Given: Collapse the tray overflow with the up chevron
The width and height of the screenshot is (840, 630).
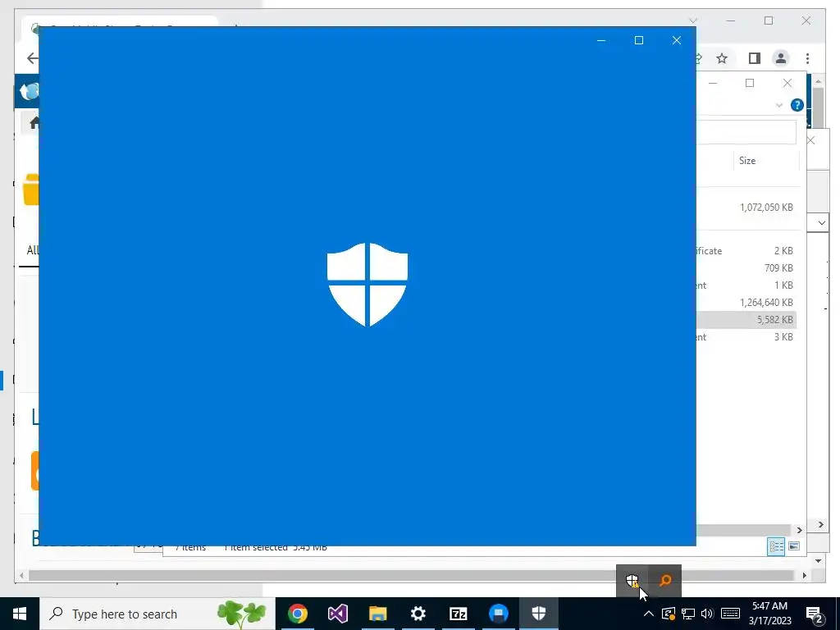Looking at the screenshot, I should click(x=648, y=614).
